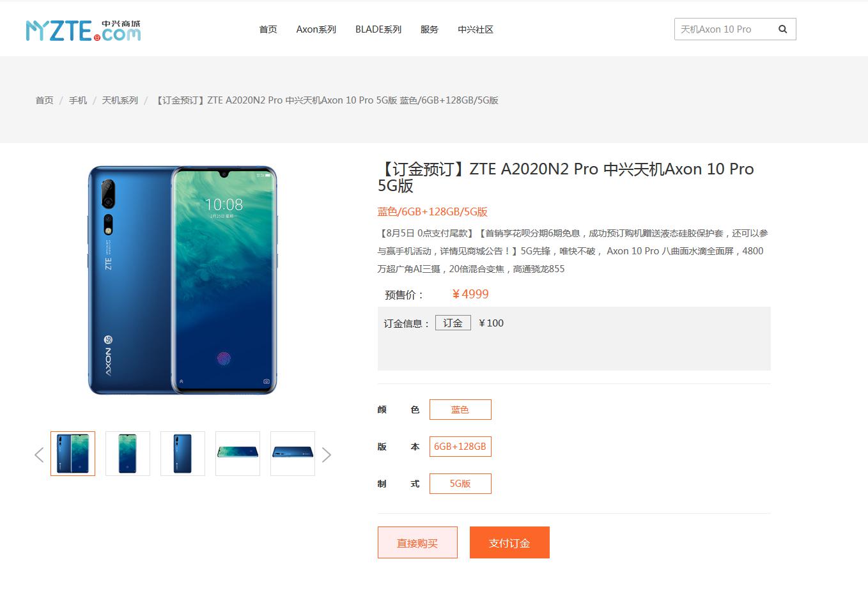Viewport: 868px width, 591px height.
Task: Click the 支付订金 button
Action: (509, 542)
